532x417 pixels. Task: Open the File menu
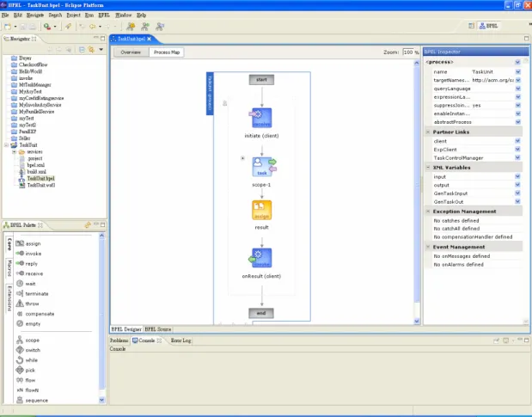[5, 15]
